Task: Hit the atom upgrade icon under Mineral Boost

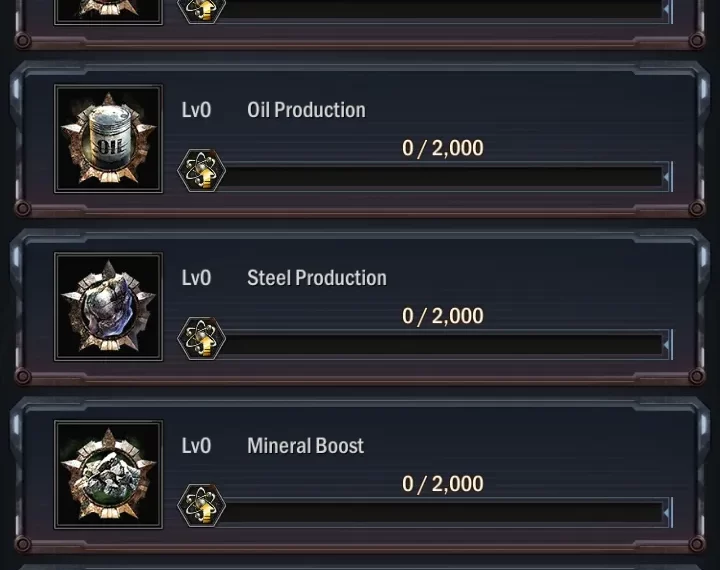Action: (201, 507)
